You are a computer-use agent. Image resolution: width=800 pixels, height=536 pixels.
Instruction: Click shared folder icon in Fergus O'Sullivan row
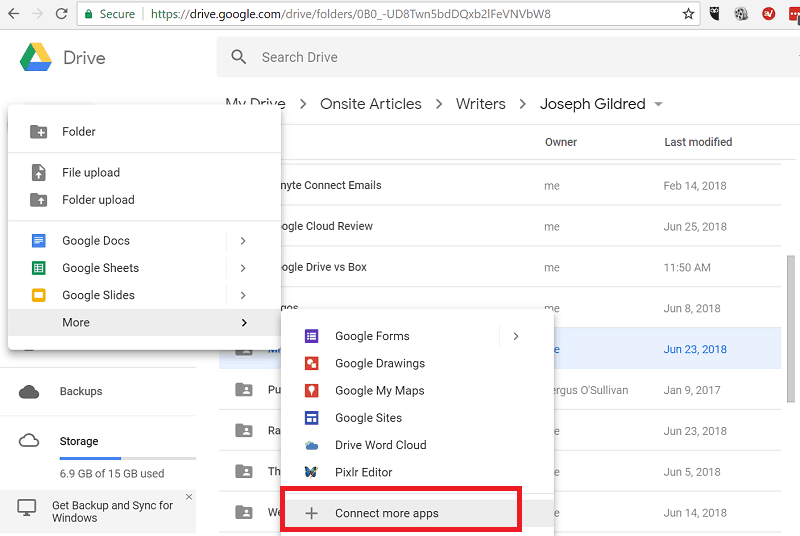coord(244,390)
